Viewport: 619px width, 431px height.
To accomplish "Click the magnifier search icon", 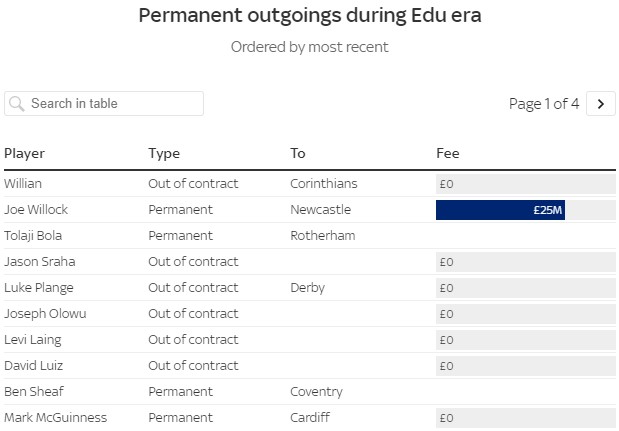I will tap(16, 104).
